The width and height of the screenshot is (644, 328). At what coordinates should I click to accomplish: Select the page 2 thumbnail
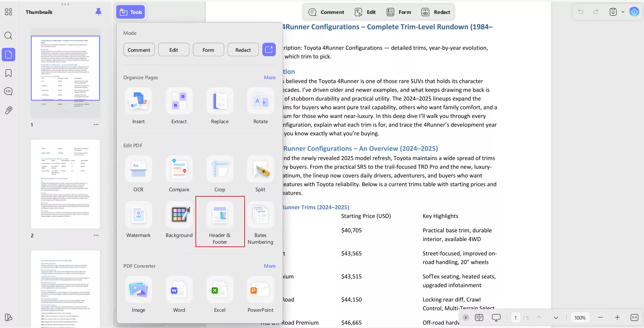pyautogui.click(x=65, y=184)
